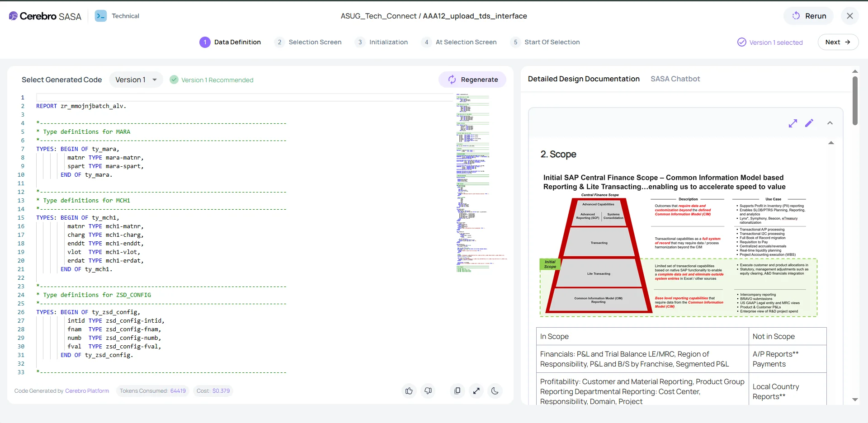Click the Technical terminal badge icon
The width and height of the screenshot is (868, 423).
click(101, 16)
